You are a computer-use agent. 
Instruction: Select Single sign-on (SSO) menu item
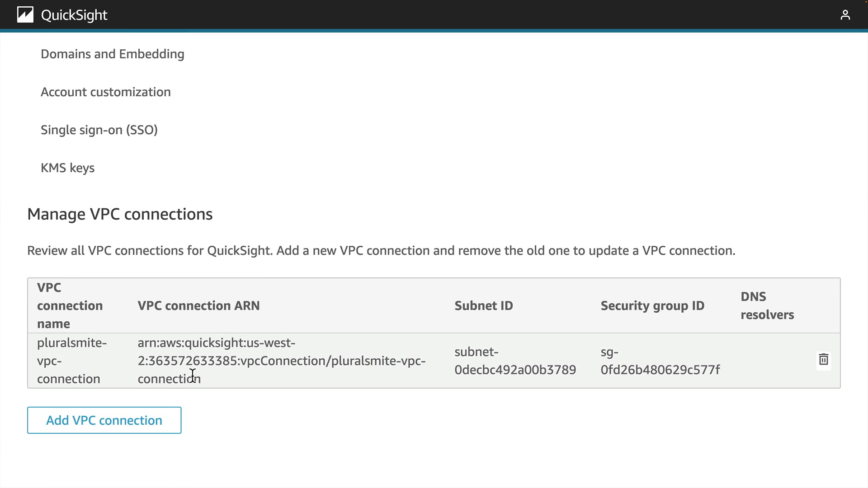[x=99, y=130]
